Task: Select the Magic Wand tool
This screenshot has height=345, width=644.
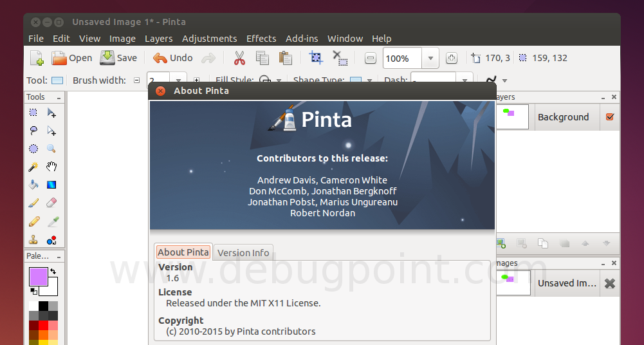Action: [x=33, y=167]
